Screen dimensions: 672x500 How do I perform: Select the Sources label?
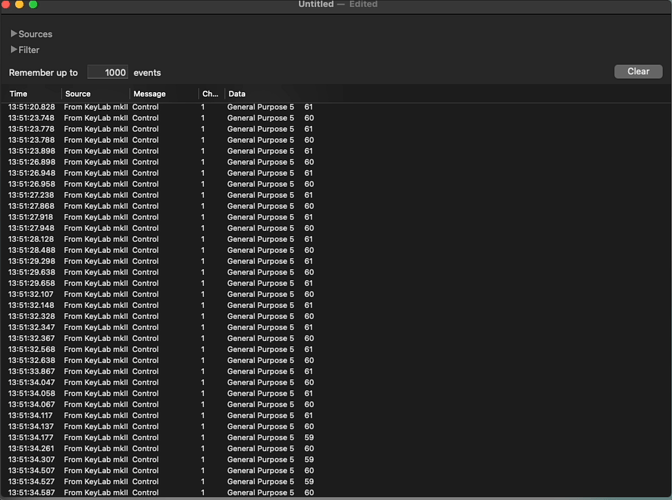click(35, 34)
